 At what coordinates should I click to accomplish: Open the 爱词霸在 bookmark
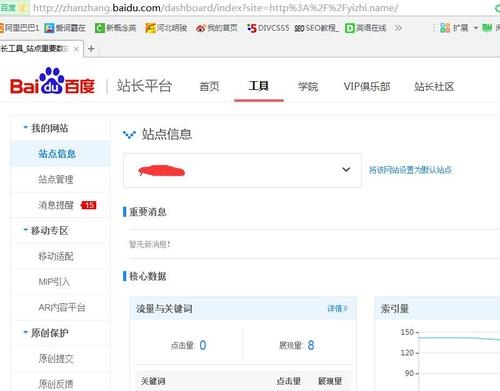pos(65,28)
